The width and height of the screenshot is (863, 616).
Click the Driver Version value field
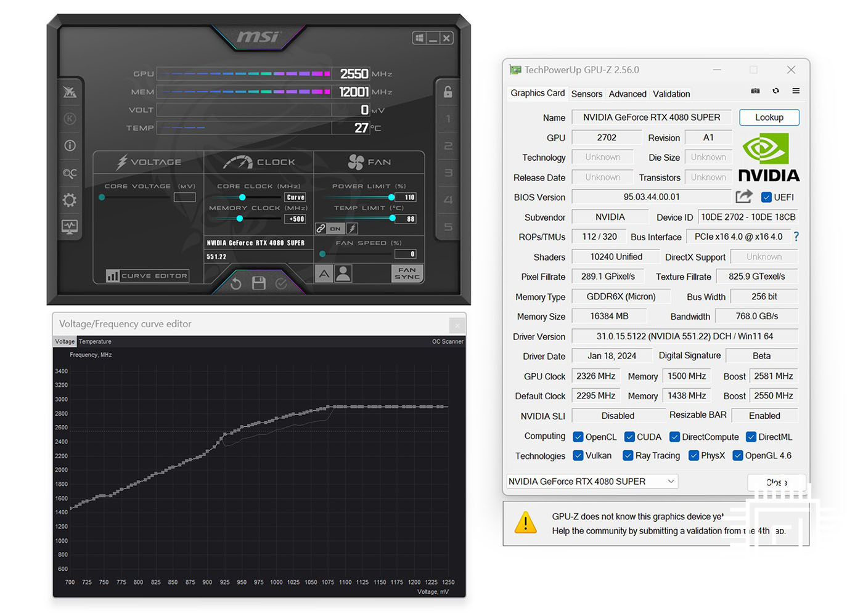685,336
